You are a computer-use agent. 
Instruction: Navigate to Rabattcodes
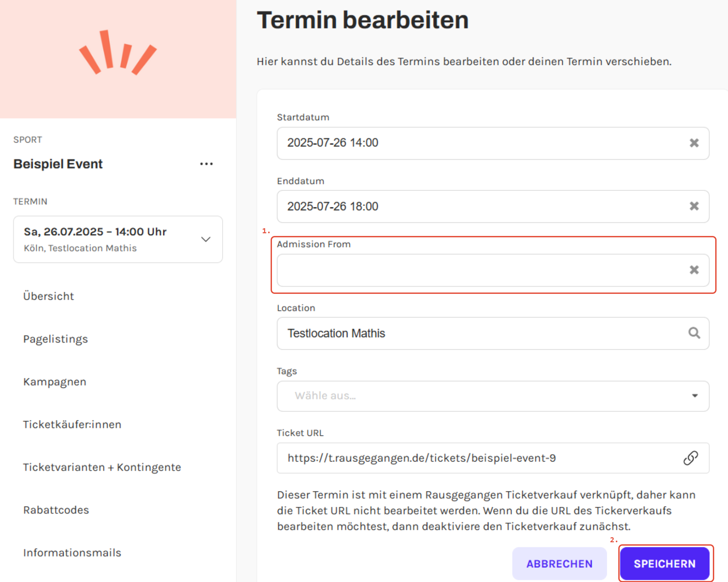coord(56,510)
